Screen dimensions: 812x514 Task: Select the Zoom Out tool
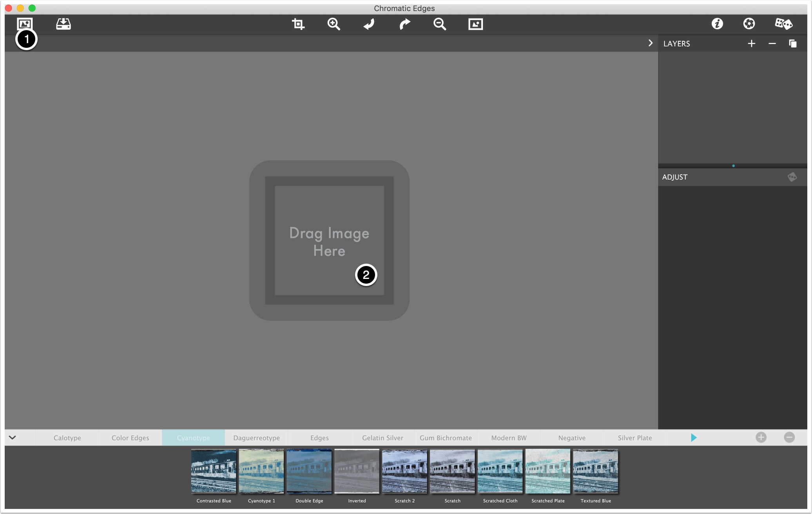pos(440,24)
